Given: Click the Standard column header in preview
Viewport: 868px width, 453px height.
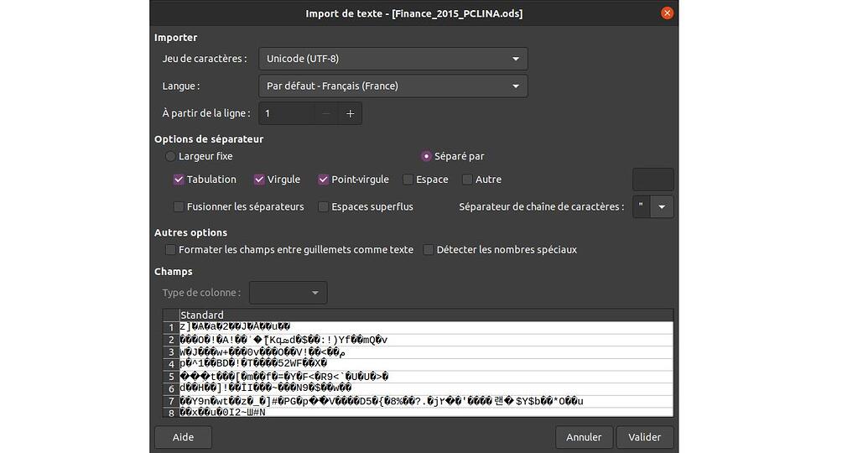Looking at the screenshot, I should point(202,315).
